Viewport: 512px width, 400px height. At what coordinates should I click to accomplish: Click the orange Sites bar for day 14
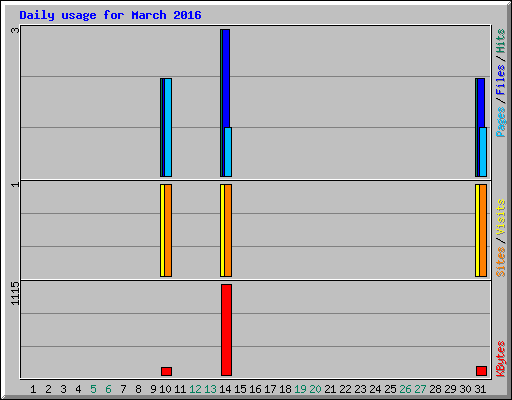point(228,230)
